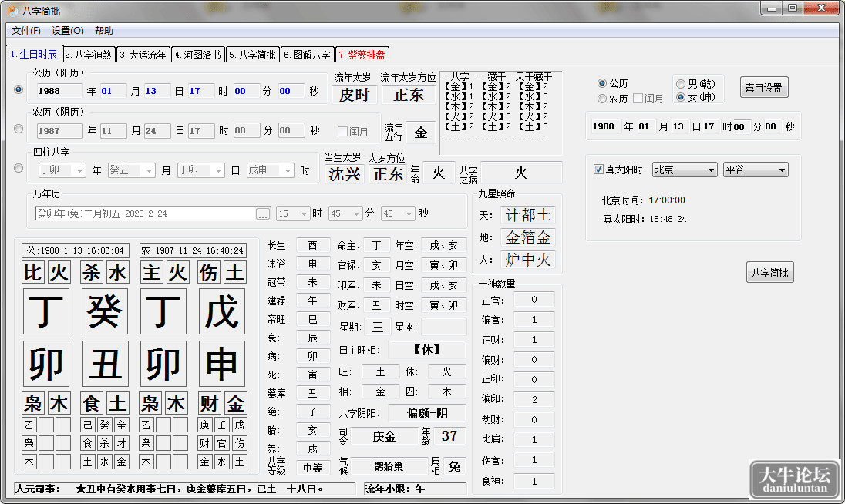
Task: Open the 4.河图洛书 tab
Action: 198,55
